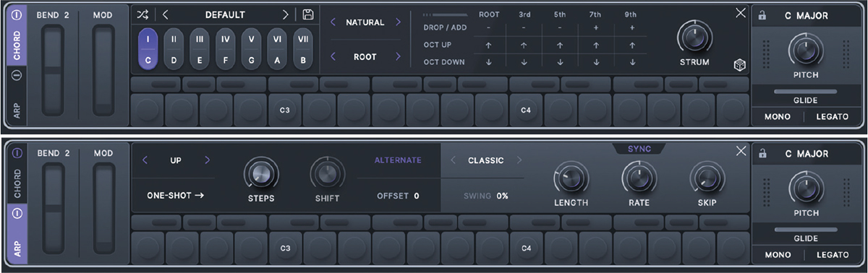
Task: Toggle 7th drop/add plus sign
Action: point(595,28)
